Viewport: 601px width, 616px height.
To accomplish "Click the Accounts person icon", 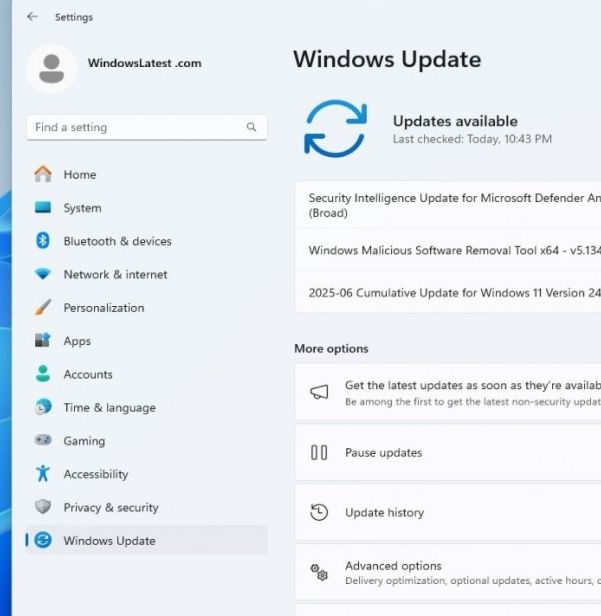I will point(43,374).
